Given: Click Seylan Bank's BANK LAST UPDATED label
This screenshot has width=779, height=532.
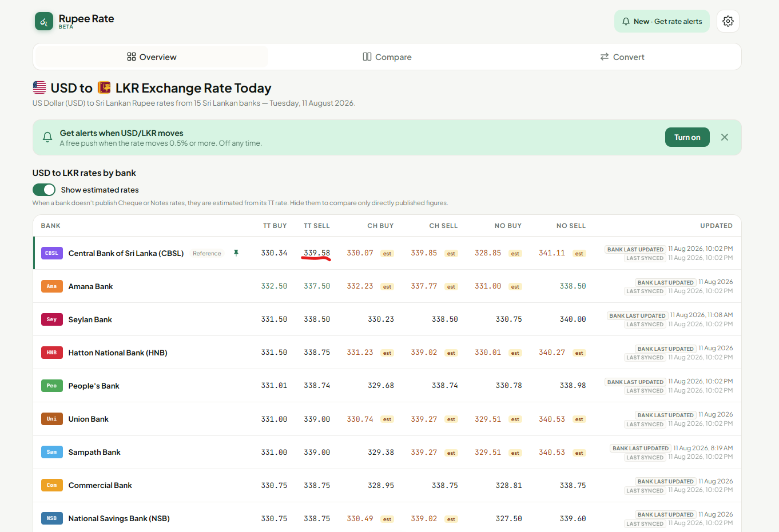Looking at the screenshot, I should click(x=637, y=315).
